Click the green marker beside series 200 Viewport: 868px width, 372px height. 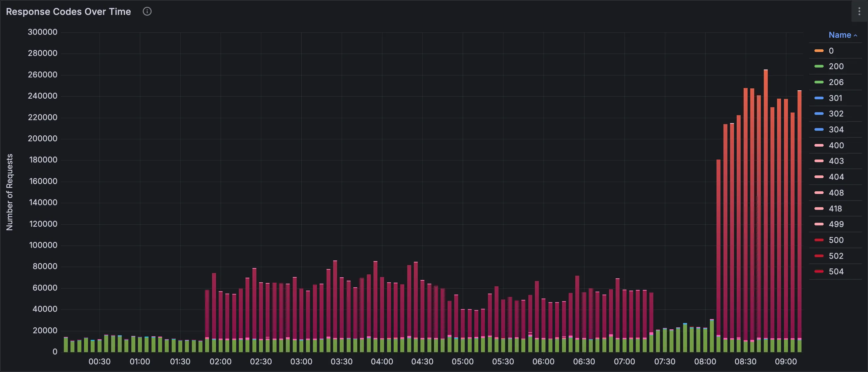tap(818, 66)
